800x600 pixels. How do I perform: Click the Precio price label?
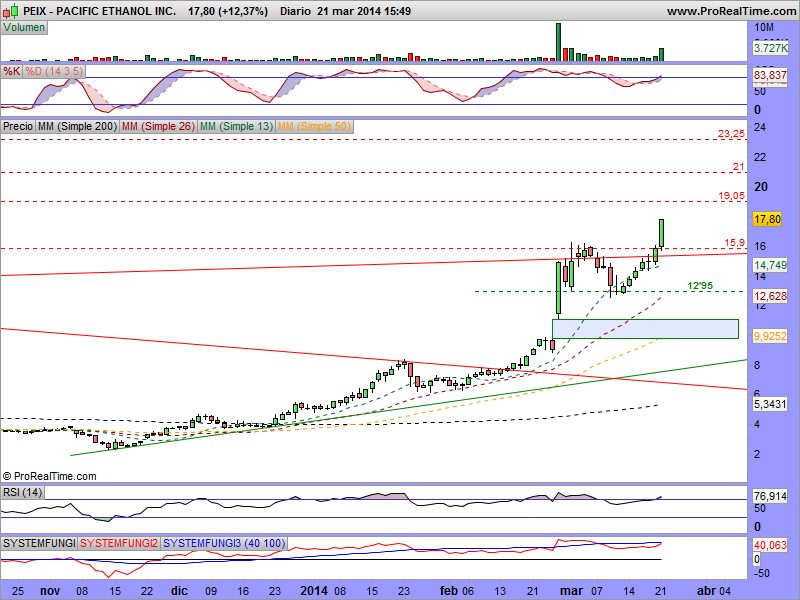click(18, 126)
